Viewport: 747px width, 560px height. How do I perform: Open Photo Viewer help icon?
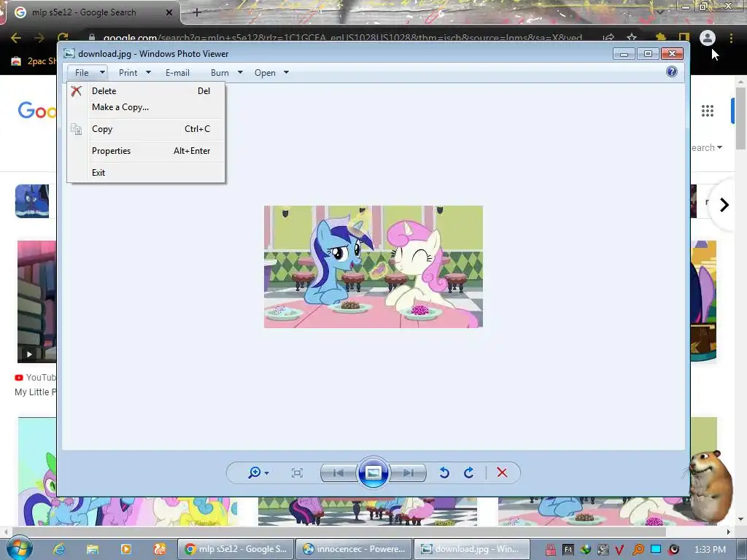[672, 72]
